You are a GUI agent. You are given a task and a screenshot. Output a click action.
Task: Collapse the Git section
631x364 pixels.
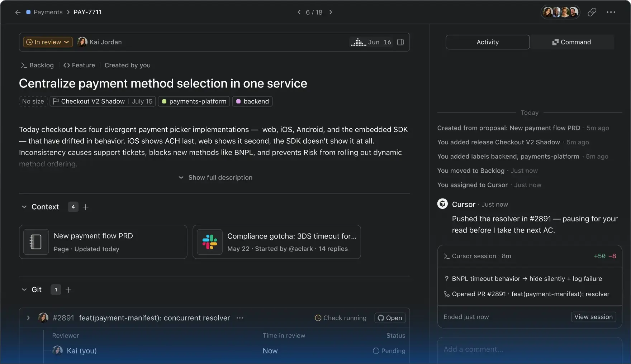tap(24, 289)
